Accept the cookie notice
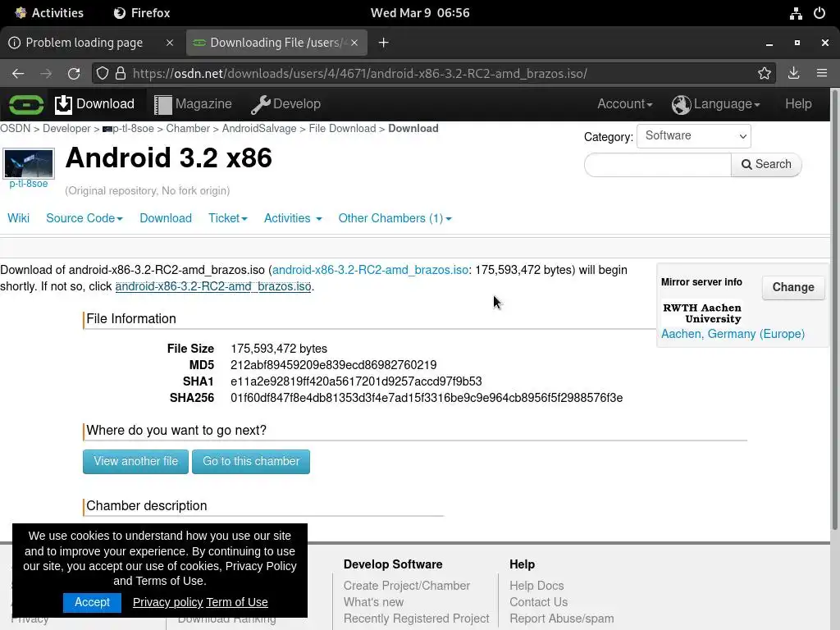This screenshot has height=630, width=840. coord(92,602)
